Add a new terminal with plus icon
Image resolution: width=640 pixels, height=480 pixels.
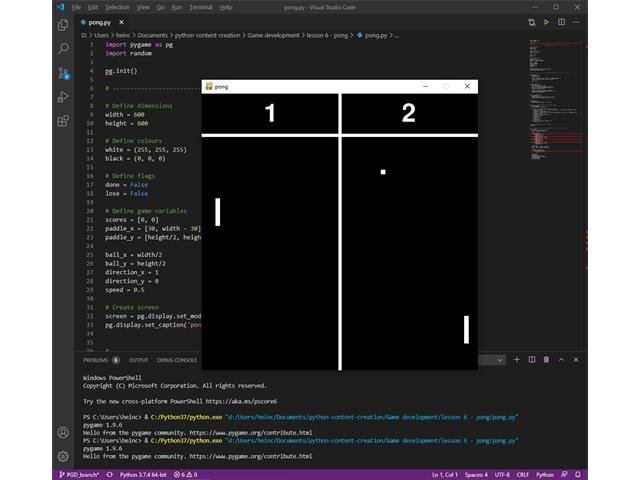517,359
